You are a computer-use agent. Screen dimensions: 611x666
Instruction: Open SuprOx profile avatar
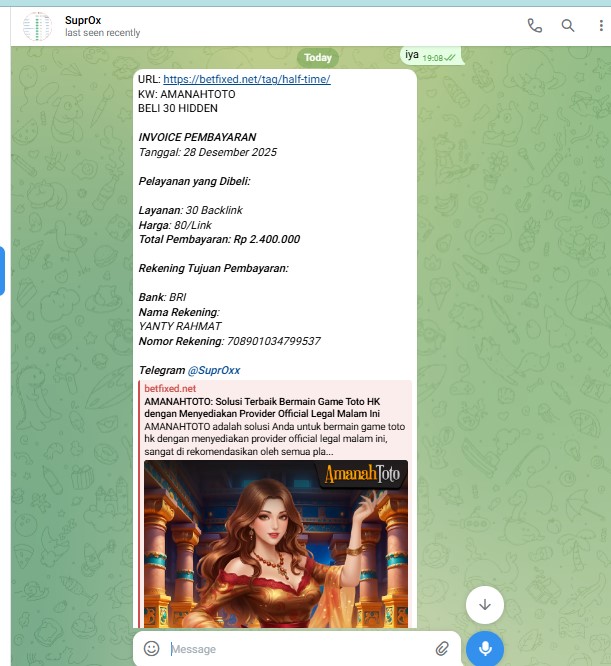pyautogui.click(x=37, y=26)
